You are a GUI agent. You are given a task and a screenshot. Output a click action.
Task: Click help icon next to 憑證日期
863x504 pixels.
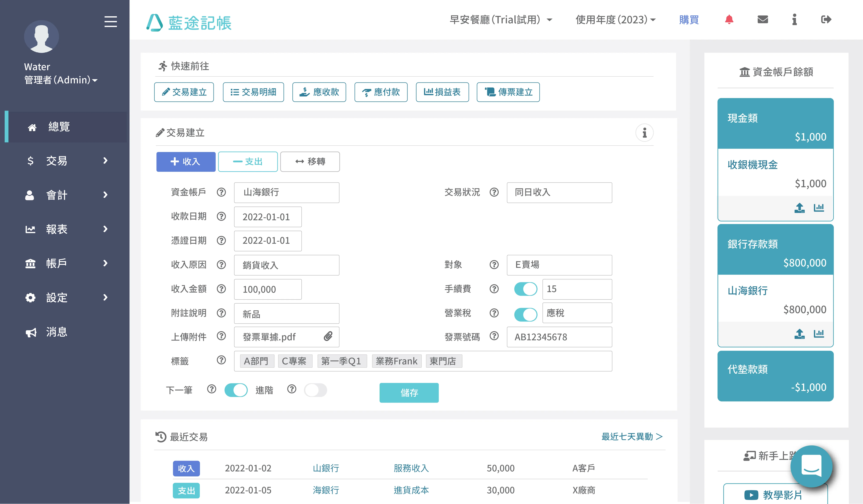point(221,240)
